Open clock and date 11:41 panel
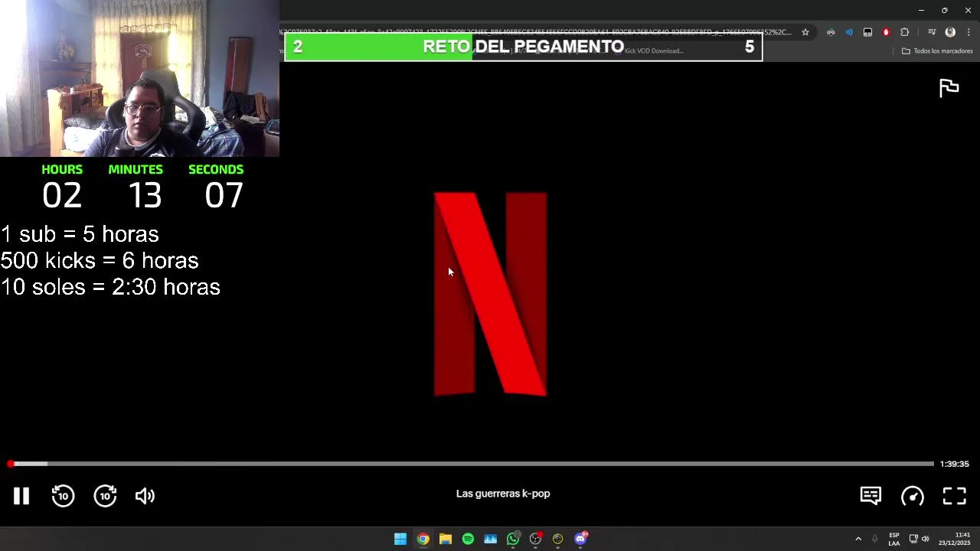The width and height of the screenshot is (980, 551). tap(955, 539)
